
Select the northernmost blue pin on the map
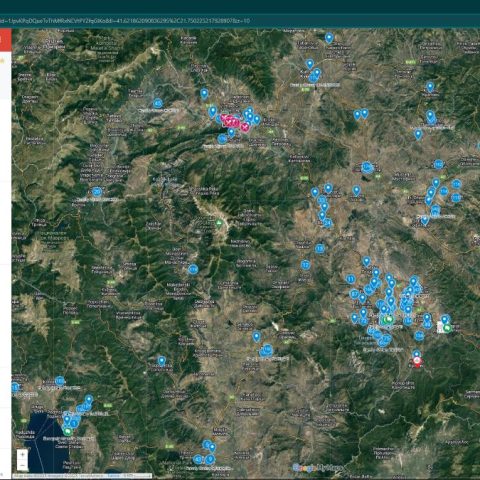329,38
